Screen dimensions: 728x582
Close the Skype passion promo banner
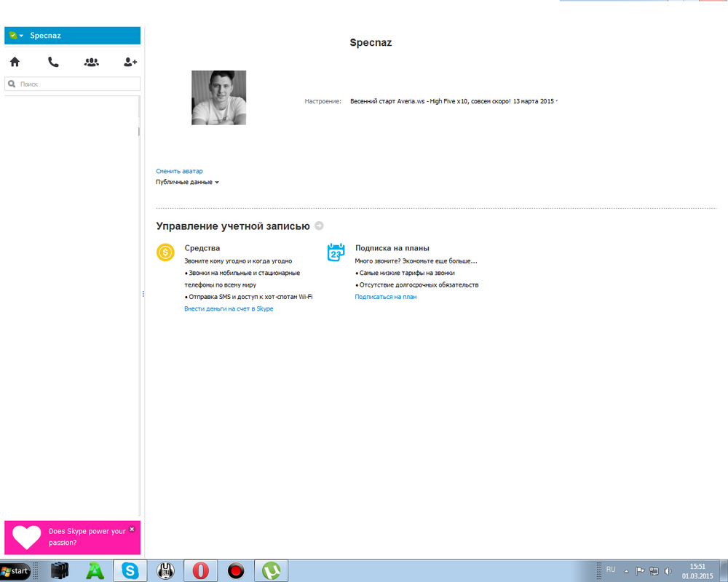[132, 529]
